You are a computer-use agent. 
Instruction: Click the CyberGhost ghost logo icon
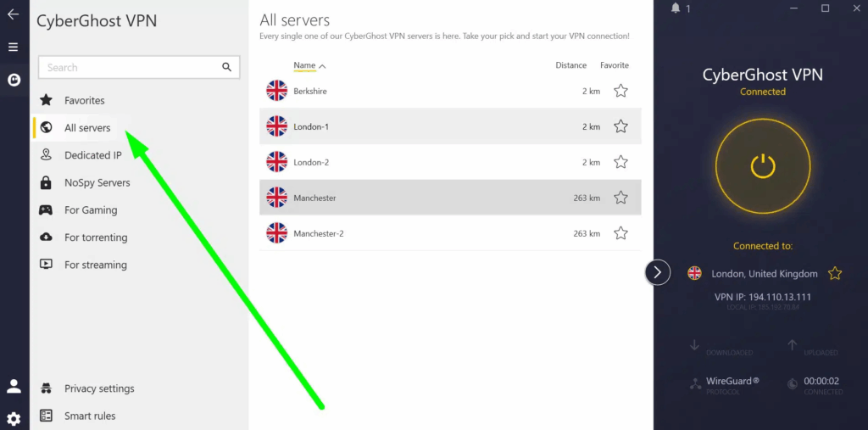13,81
